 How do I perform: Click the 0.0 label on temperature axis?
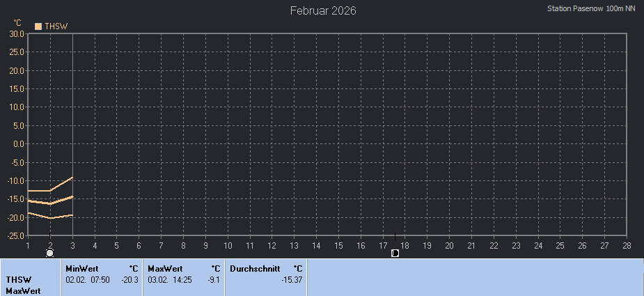pyautogui.click(x=19, y=144)
